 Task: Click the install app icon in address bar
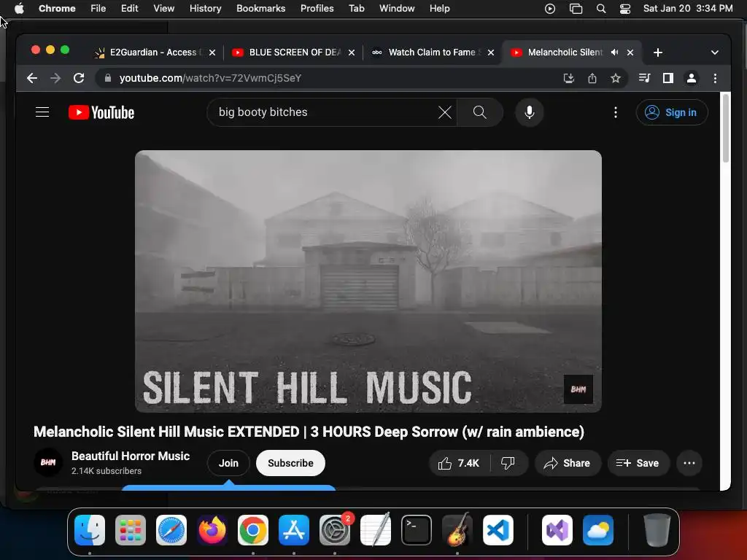[568, 78]
